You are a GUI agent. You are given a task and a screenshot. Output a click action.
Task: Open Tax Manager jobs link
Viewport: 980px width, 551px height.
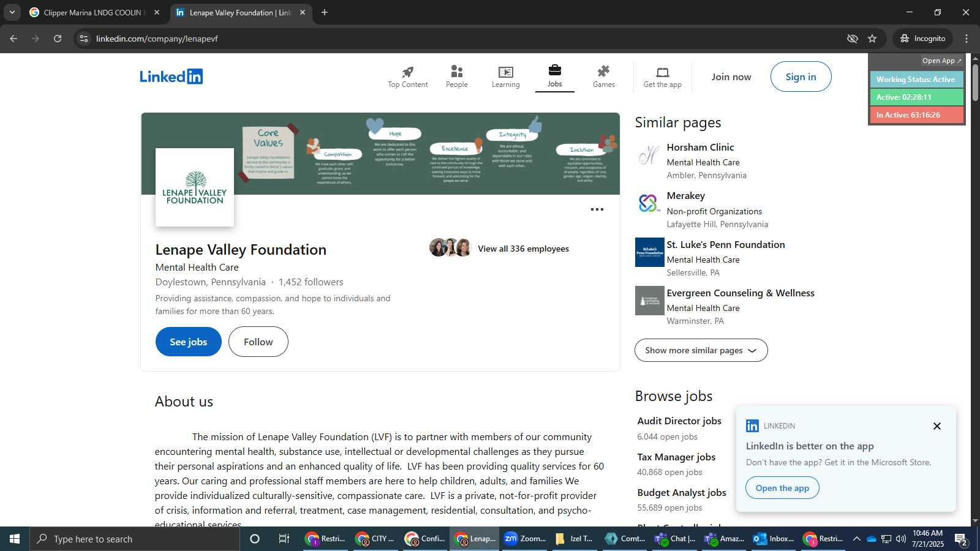[x=676, y=457]
